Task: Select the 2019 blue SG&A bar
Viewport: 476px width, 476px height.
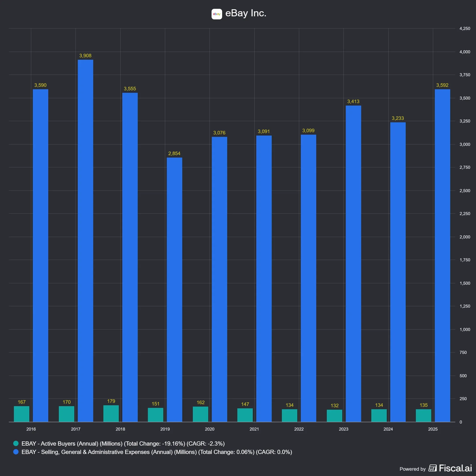Action: click(x=175, y=290)
